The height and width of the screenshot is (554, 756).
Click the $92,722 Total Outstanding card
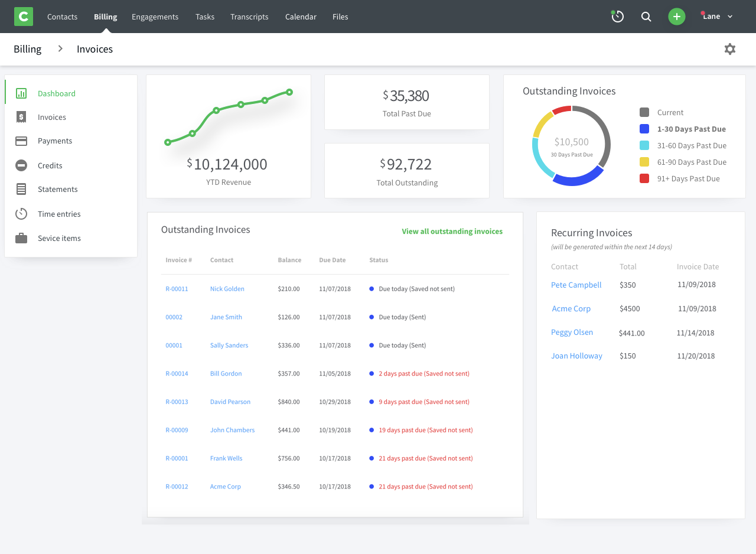[x=407, y=171]
